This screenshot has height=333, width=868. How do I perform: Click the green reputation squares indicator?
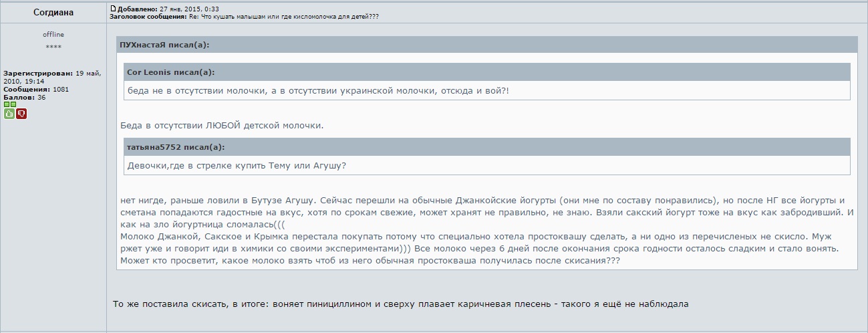(x=9, y=105)
